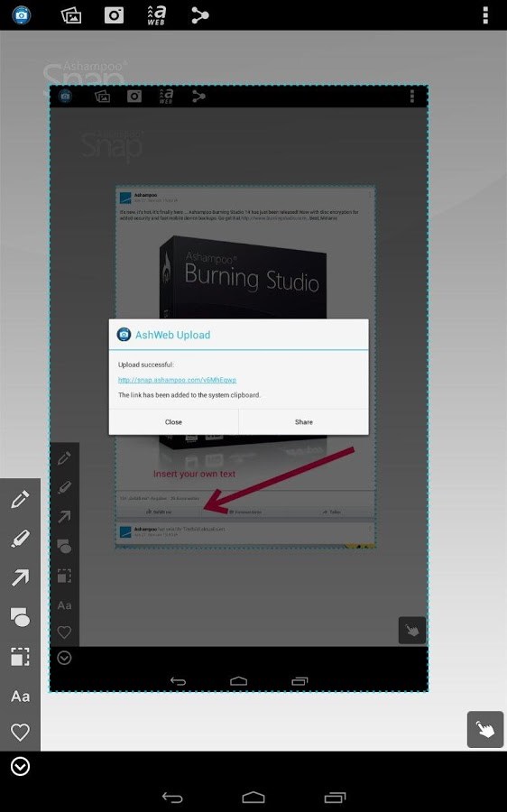Tap the small chevron circle inside the captured image
The height and width of the screenshot is (812, 507).
point(64,659)
